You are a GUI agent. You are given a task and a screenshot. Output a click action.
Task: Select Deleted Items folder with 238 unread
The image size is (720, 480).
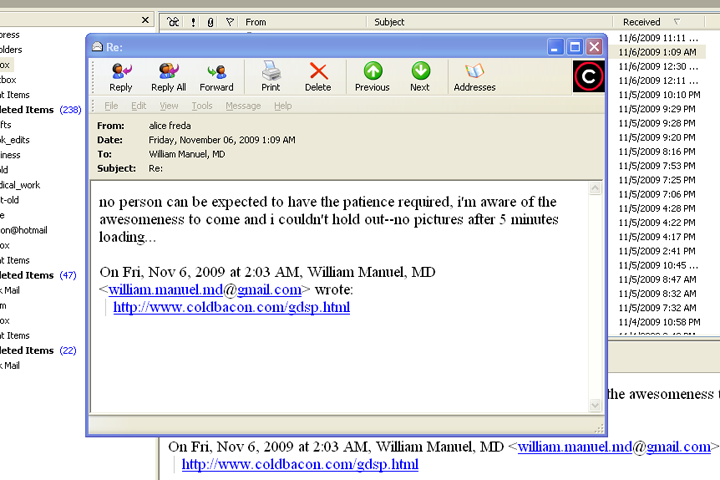(x=40, y=110)
